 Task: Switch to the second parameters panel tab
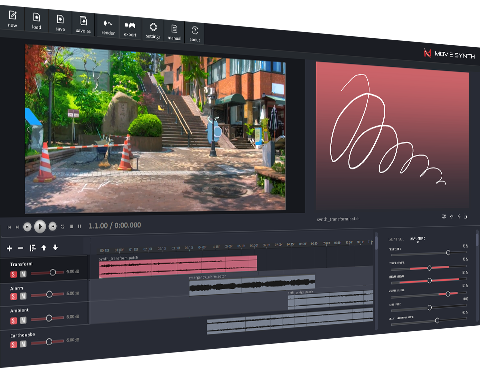coord(418,239)
